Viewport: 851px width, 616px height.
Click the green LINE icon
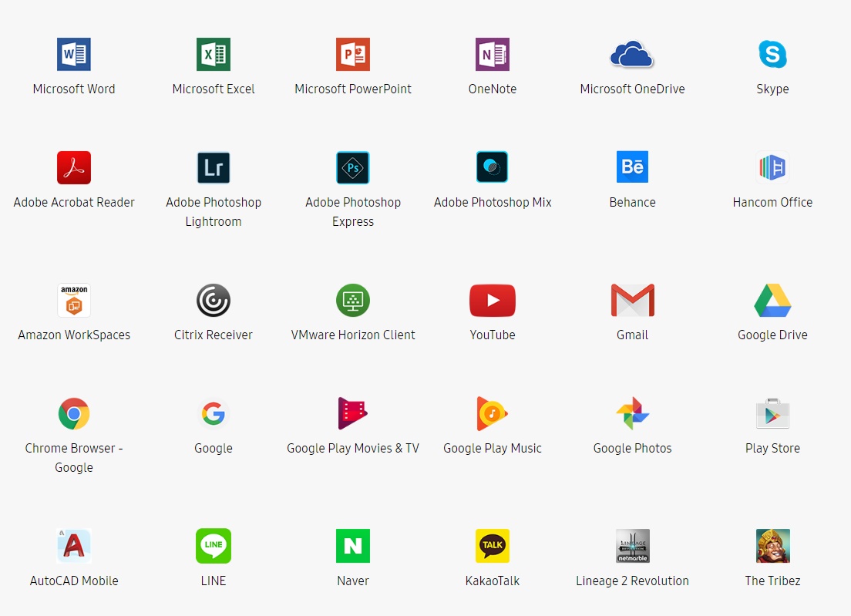coord(214,546)
